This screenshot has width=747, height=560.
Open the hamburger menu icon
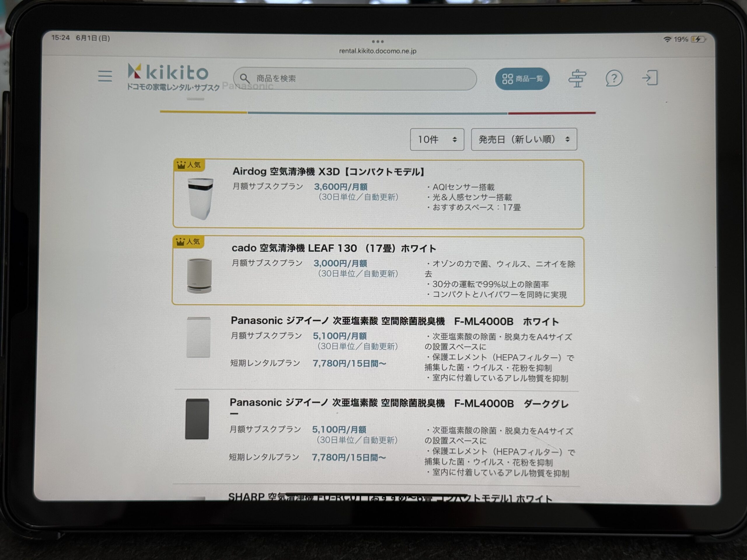(105, 76)
